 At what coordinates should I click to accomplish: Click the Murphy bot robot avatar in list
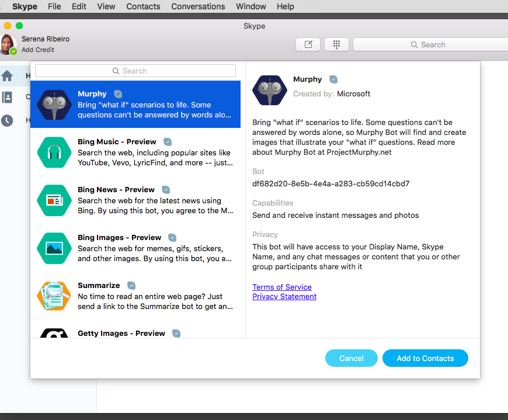(x=54, y=104)
